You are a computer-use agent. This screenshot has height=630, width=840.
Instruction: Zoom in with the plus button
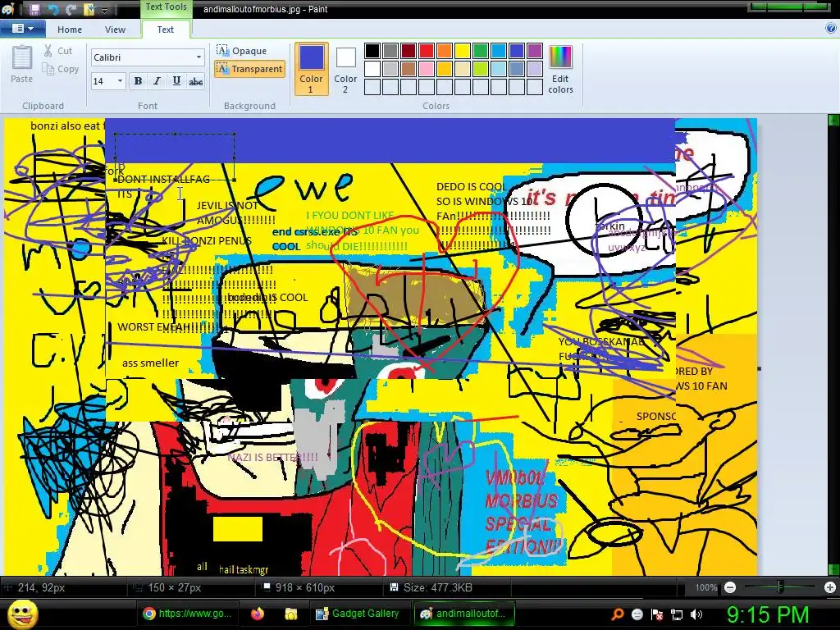point(830,587)
